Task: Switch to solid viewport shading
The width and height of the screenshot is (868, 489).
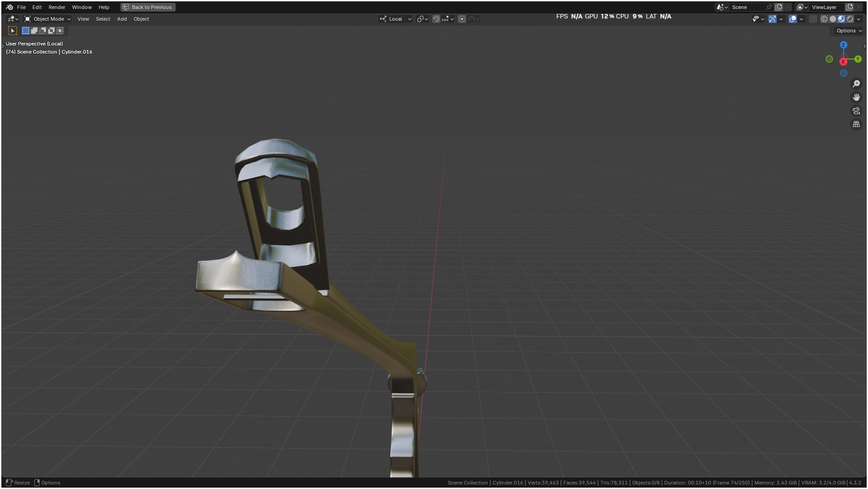Action: [832, 19]
